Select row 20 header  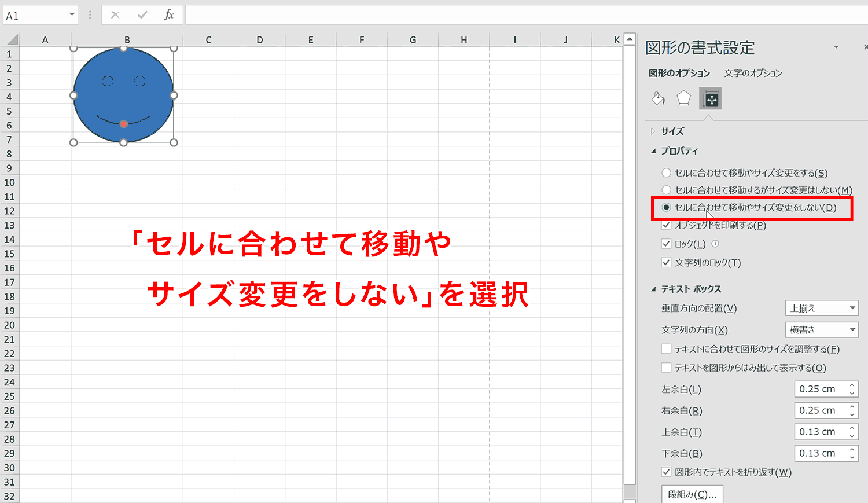(x=9, y=325)
